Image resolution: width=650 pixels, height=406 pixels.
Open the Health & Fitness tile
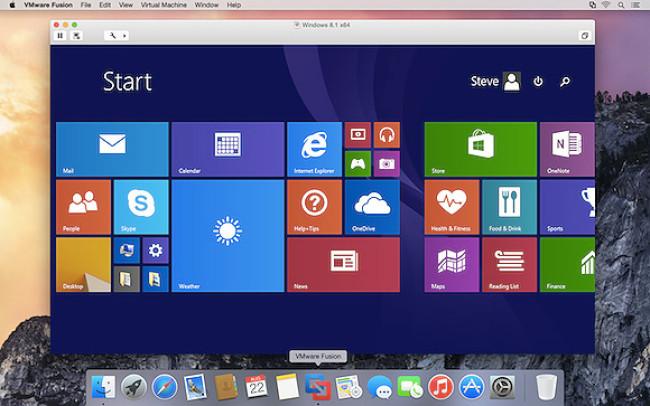pos(451,207)
